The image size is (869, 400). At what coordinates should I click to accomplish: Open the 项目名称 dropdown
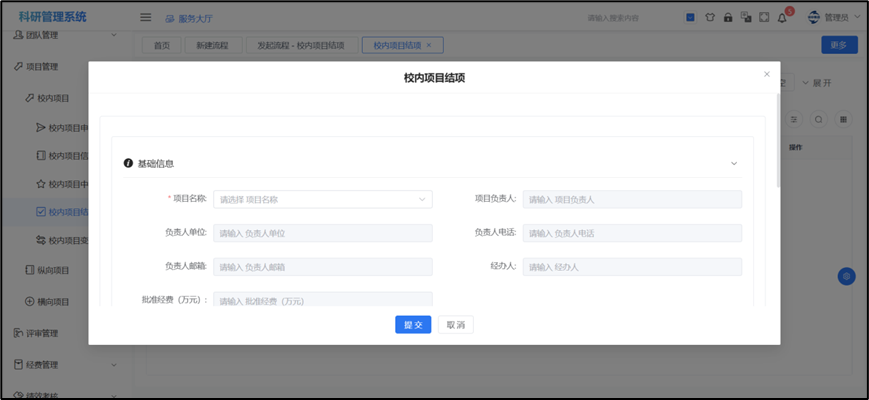click(x=323, y=199)
